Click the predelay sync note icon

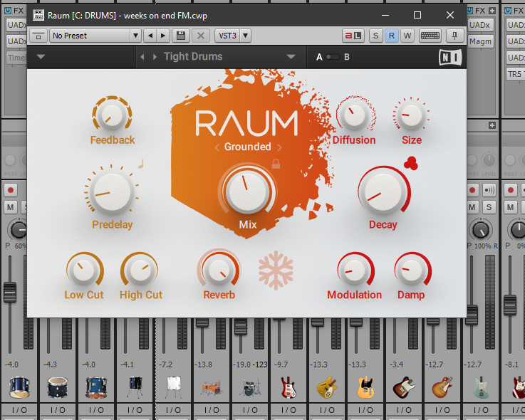point(140,164)
